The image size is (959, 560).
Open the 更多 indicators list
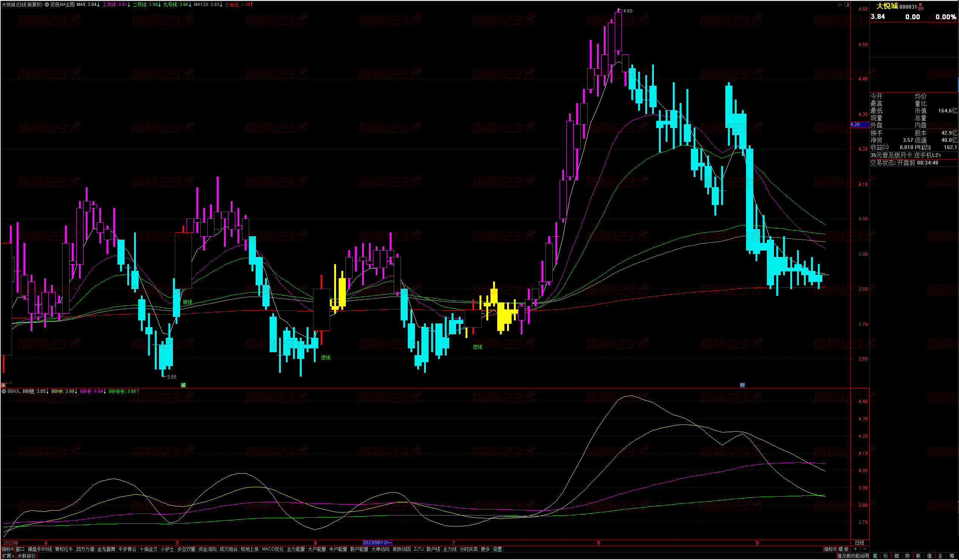pos(485,549)
